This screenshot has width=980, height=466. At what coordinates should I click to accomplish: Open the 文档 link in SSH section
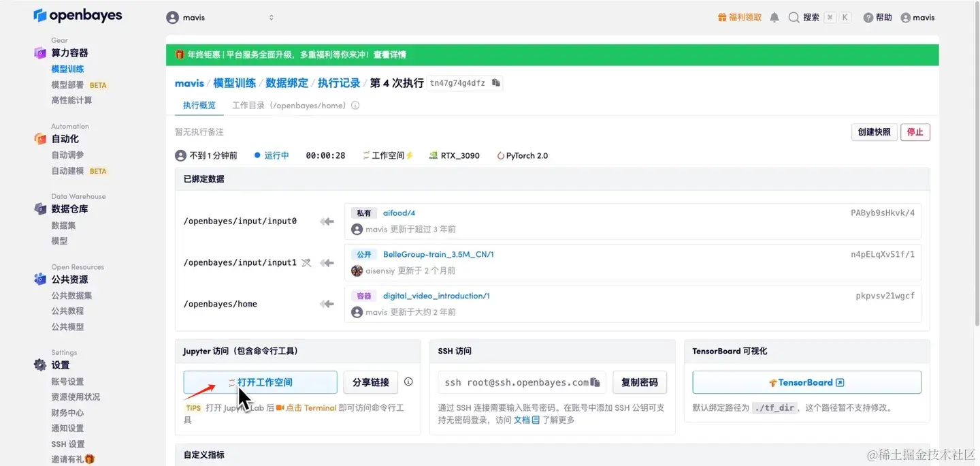coord(526,420)
